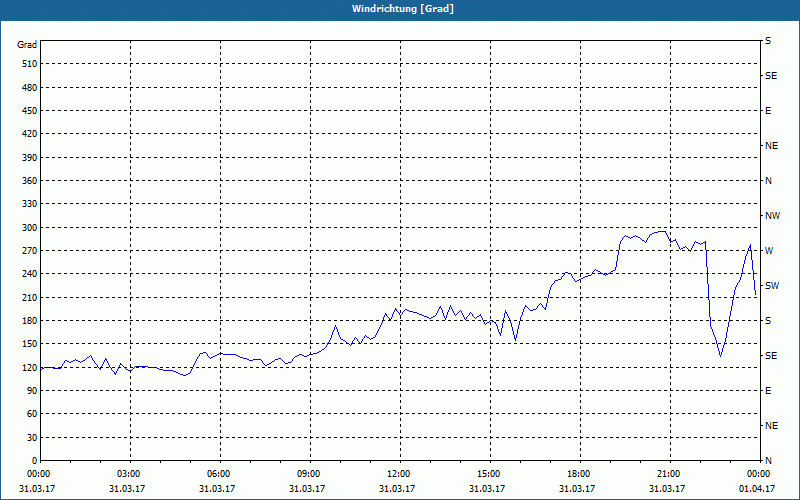Select the N compass label level with 0
800x500 pixels.
(x=768, y=460)
